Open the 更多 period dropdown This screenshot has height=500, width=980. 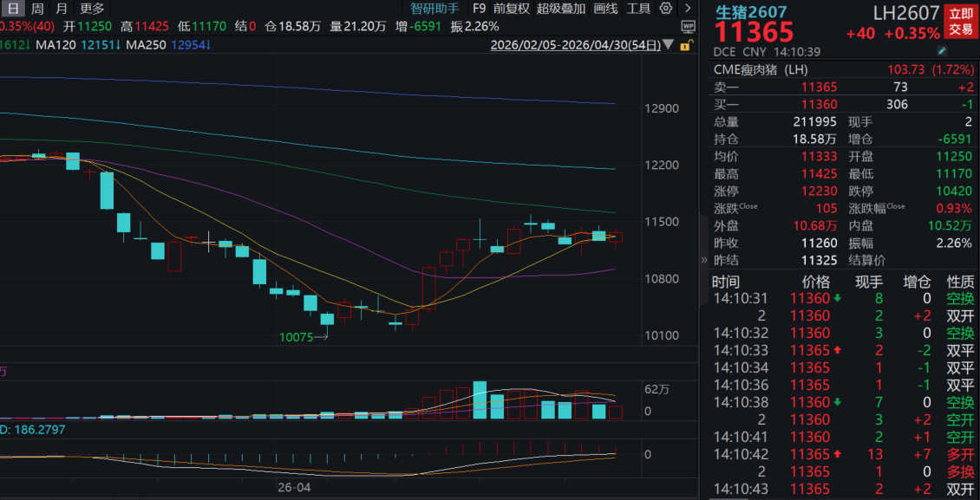pos(91,9)
